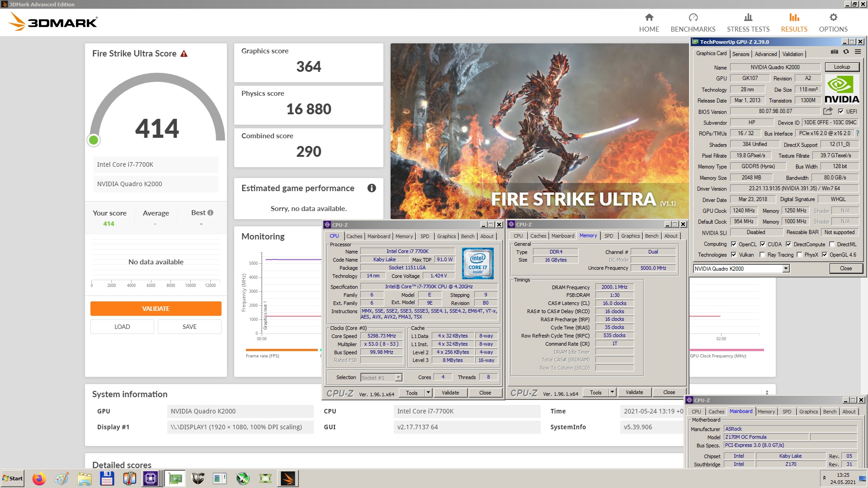Screen dimensions: 868x488
Task: Click the NVIDIA logo in GPU-Z
Action: 842,89
